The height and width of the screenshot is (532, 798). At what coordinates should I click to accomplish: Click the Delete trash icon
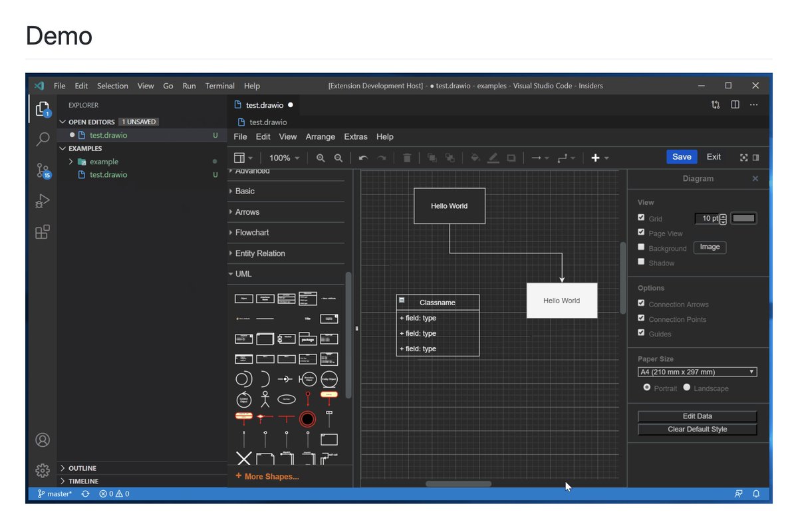(x=407, y=158)
